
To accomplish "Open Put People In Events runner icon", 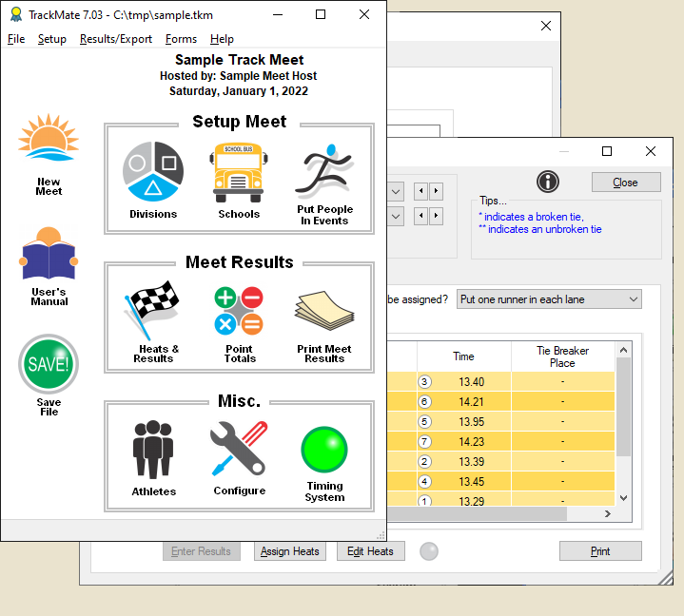I will [324, 172].
